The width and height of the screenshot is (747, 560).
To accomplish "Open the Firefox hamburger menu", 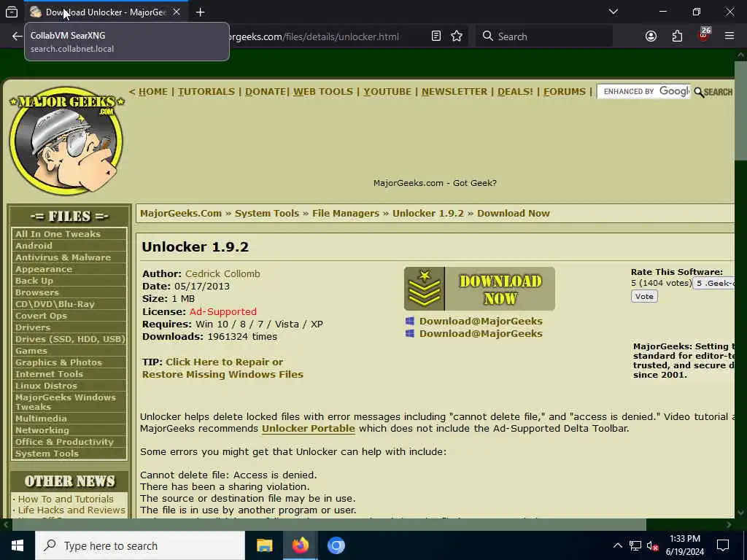I will point(729,36).
